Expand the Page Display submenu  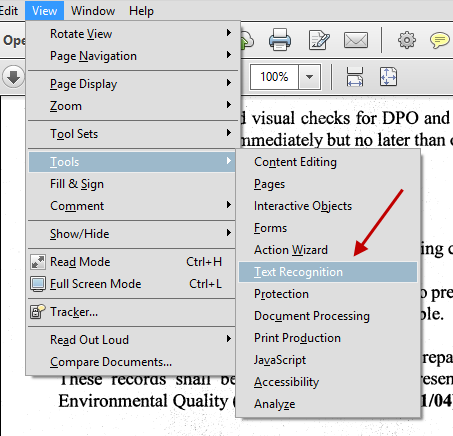(x=133, y=84)
